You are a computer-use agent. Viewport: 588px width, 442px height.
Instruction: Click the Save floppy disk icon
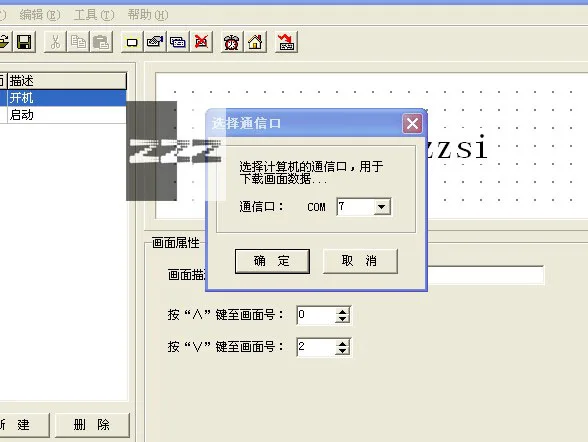click(24, 42)
